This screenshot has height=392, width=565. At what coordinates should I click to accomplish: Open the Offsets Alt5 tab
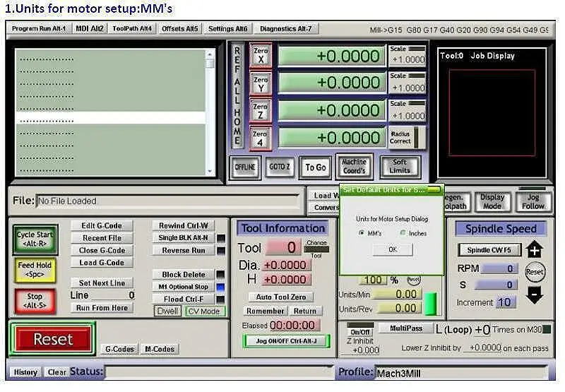tap(180, 28)
